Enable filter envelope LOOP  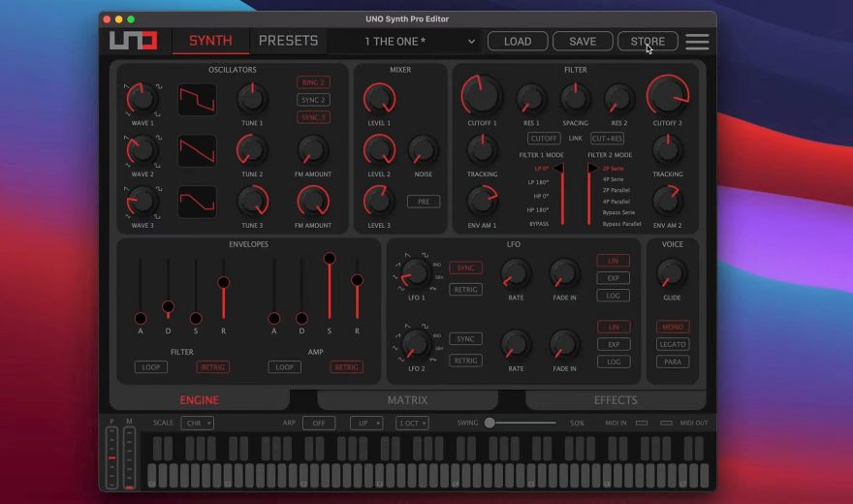pos(150,367)
